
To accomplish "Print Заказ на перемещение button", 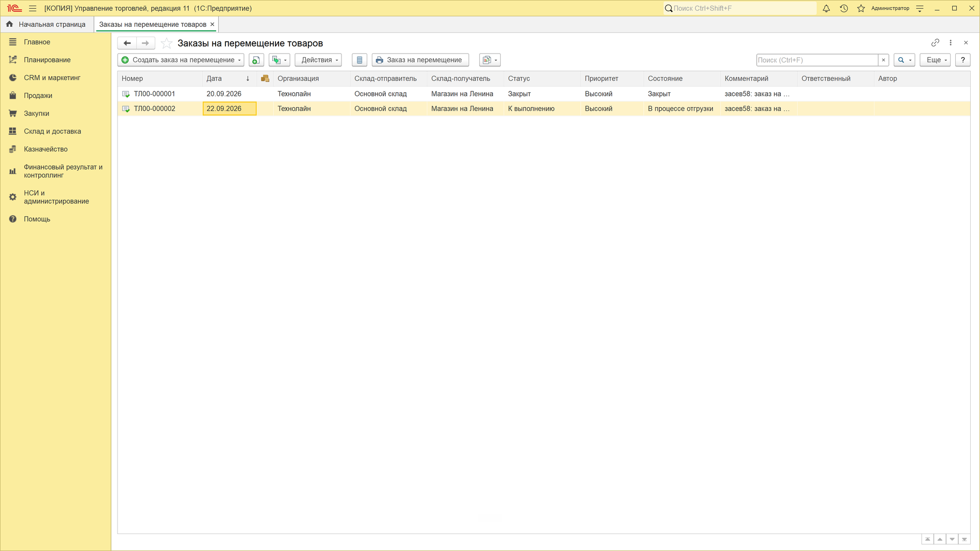I will pyautogui.click(x=420, y=60).
